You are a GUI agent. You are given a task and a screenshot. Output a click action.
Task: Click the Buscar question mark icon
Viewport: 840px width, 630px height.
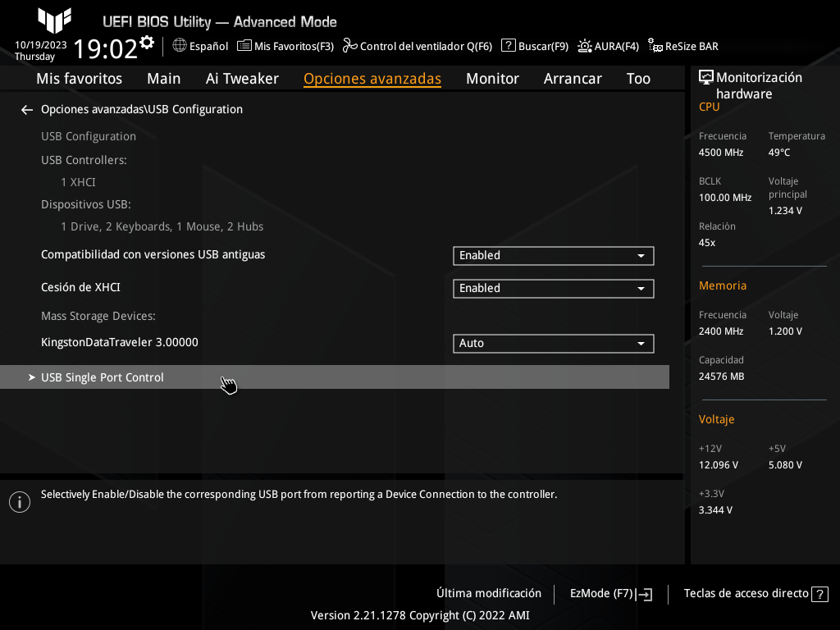(509, 46)
